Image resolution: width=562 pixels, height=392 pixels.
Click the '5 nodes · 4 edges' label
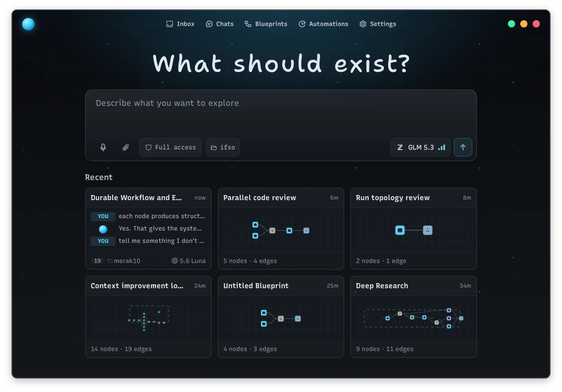pos(250,261)
